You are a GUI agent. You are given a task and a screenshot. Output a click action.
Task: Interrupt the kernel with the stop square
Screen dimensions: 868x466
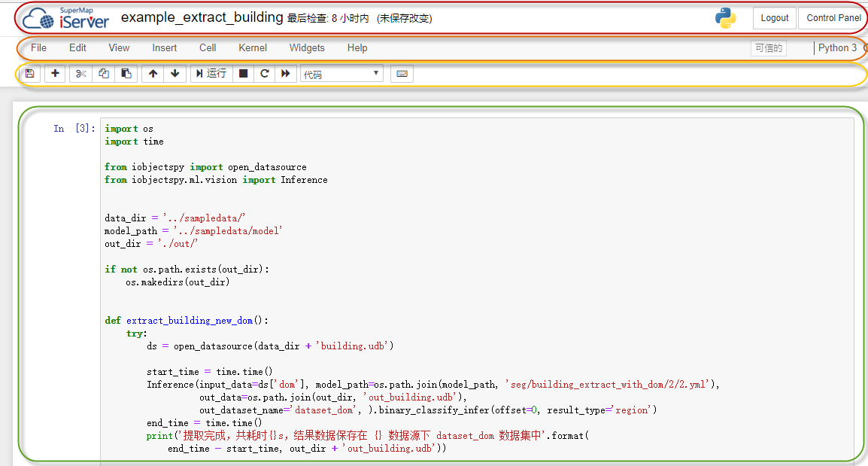[243, 74]
